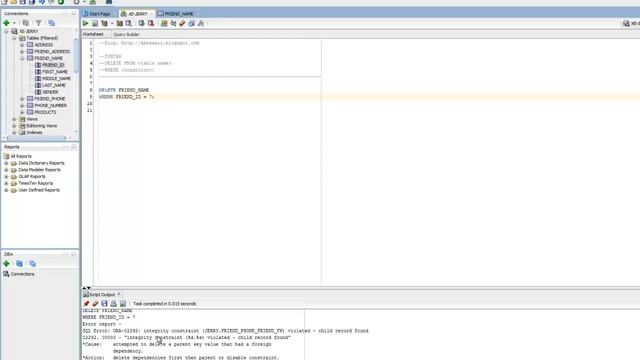Click the Run Script icon in worksheet toolbar

95,24
